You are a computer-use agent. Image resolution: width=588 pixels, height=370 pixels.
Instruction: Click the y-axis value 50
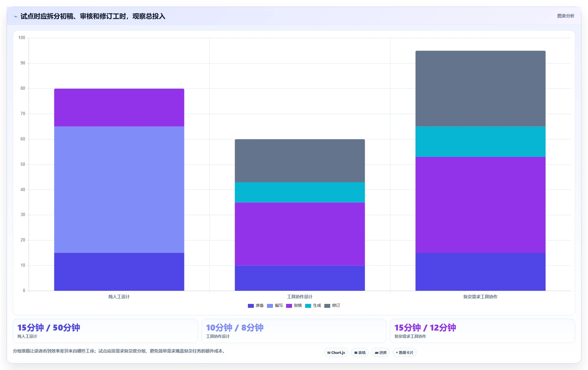pos(23,164)
